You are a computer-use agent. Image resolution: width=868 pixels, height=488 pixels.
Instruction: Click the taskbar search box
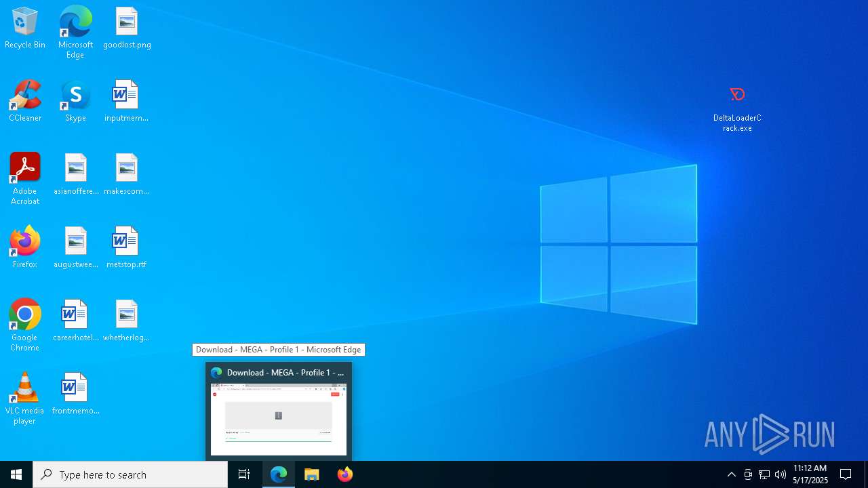pyautogui.click(x=130, y=474)
